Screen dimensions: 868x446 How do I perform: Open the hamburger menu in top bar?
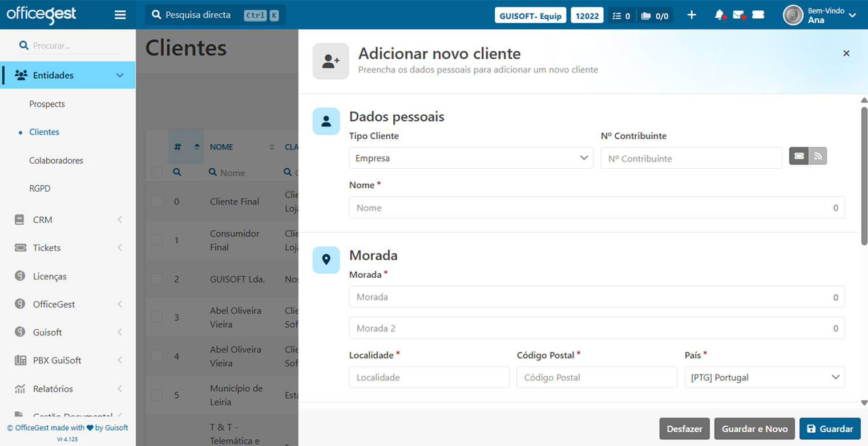pyautogui.click(x=120, y=15)
